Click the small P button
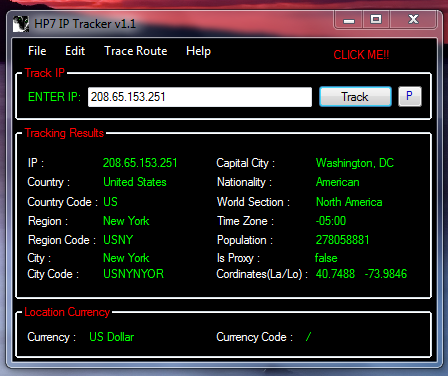Image resolution: width=448 pixels, height=376 pixels. click(x=410, y=96)
